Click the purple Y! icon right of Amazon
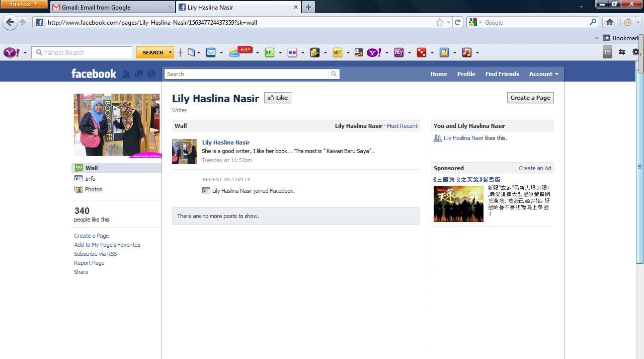Screen dimensions: 644x359 (x=374, y=52)
